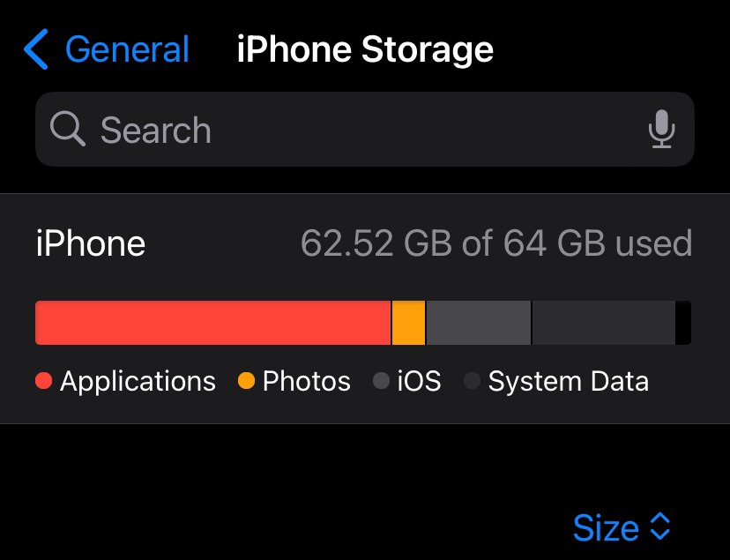
Task: Tap the microphone dictation icon
Action: [661, 131]
